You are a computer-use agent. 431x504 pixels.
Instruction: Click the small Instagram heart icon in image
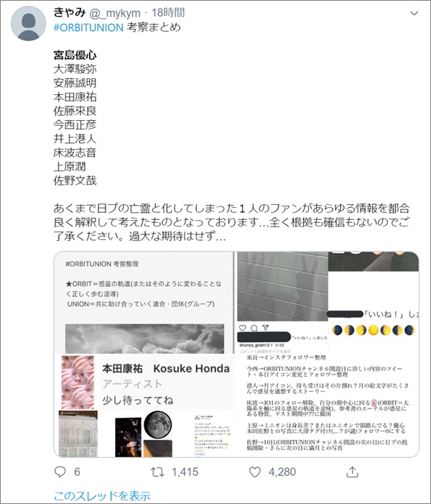(x=243, y=328)
